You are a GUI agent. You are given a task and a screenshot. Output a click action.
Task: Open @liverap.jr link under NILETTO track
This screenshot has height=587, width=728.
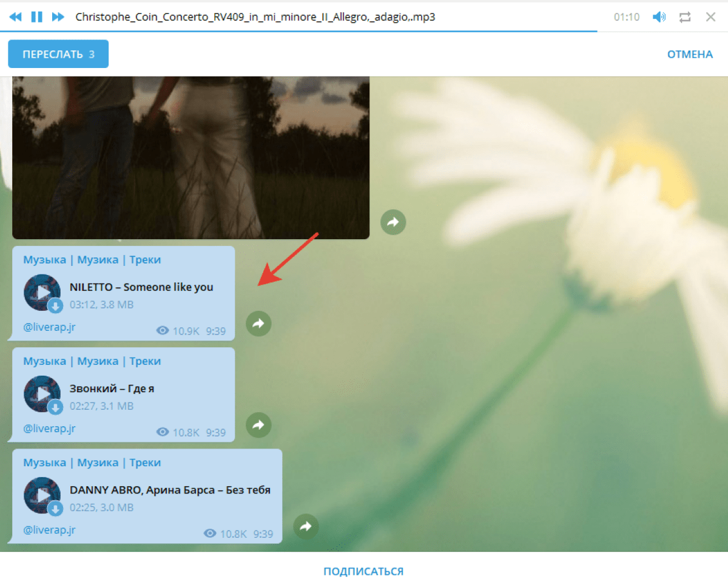[49, 327]
